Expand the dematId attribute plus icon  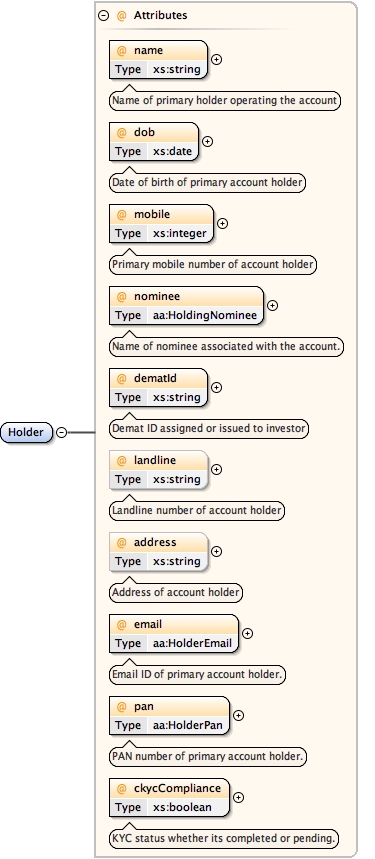click(217, 387)
